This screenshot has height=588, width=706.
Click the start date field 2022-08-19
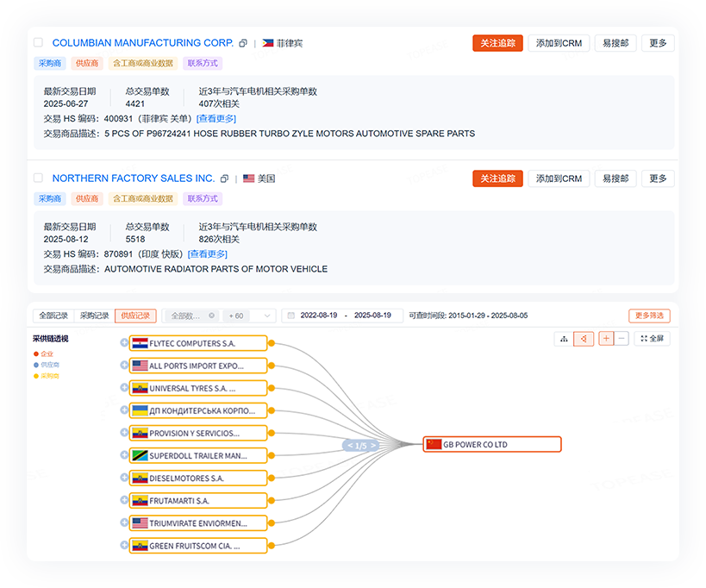pyautogui.click(x=318, y=316)
